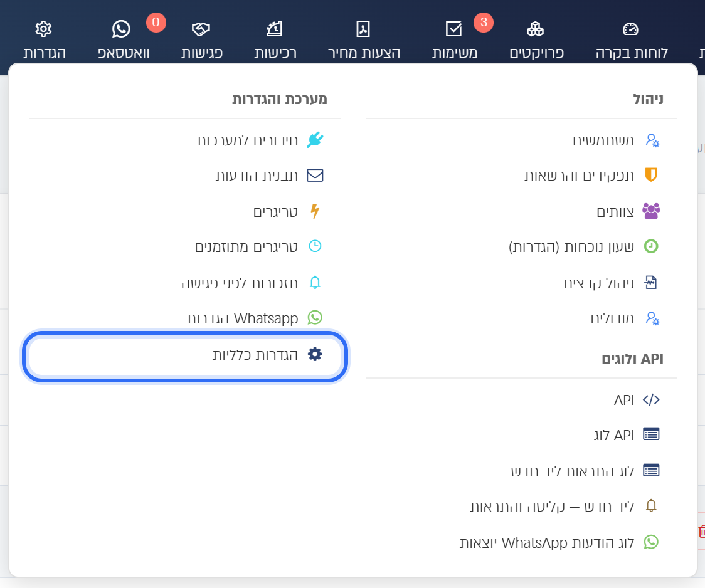The image size is (705, 588).
Task: Click the gear icon beside הגדרות כלליות
Action: [x=315, y=354]
